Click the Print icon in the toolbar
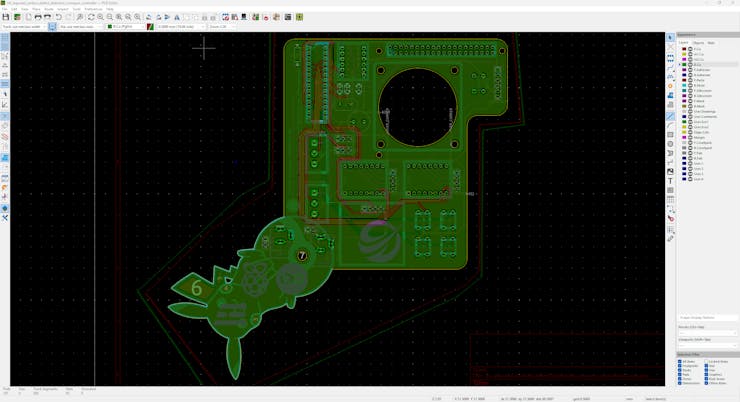 coord(38,17)
